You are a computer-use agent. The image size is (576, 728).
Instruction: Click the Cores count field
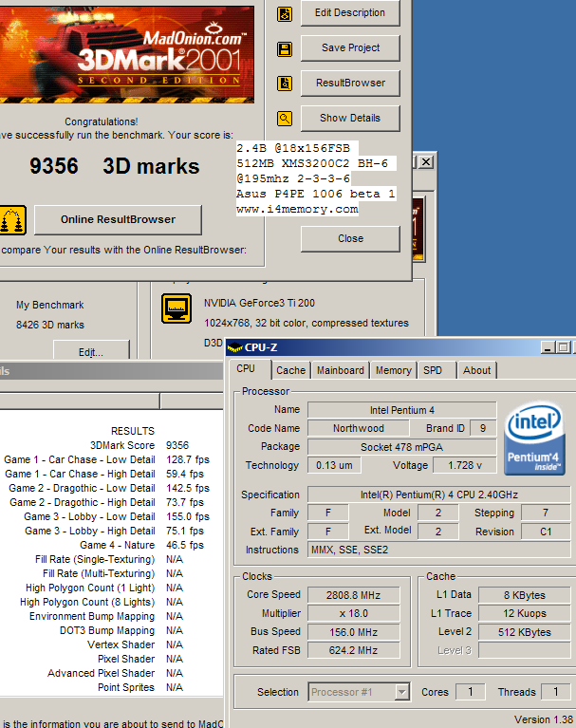pos(470,692)
